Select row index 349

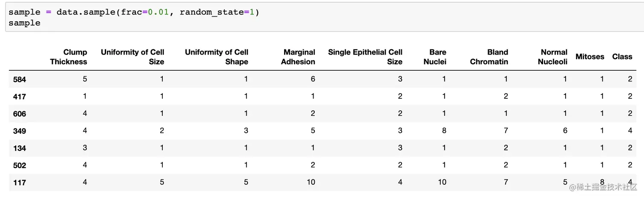pyautogui.click(x=20, y=131)
